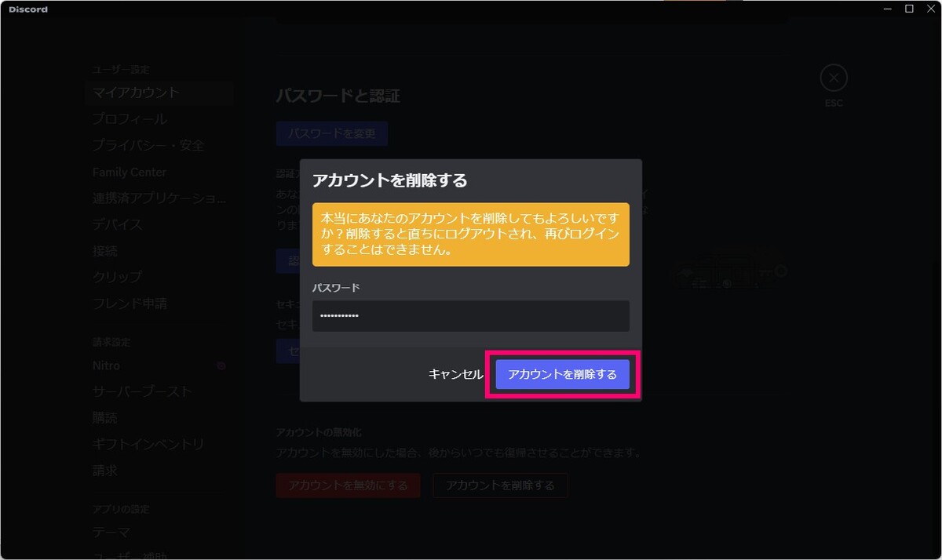Click the Nitro badge icon in the sidebar
The width and height of the screenshot is (942, 560).
tap(221, 365)
